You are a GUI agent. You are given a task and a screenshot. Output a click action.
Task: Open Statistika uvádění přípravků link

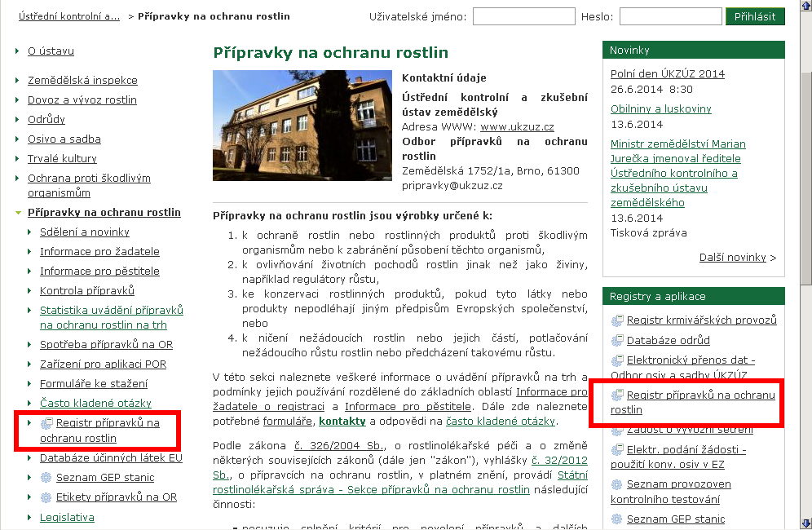[112, 317]
